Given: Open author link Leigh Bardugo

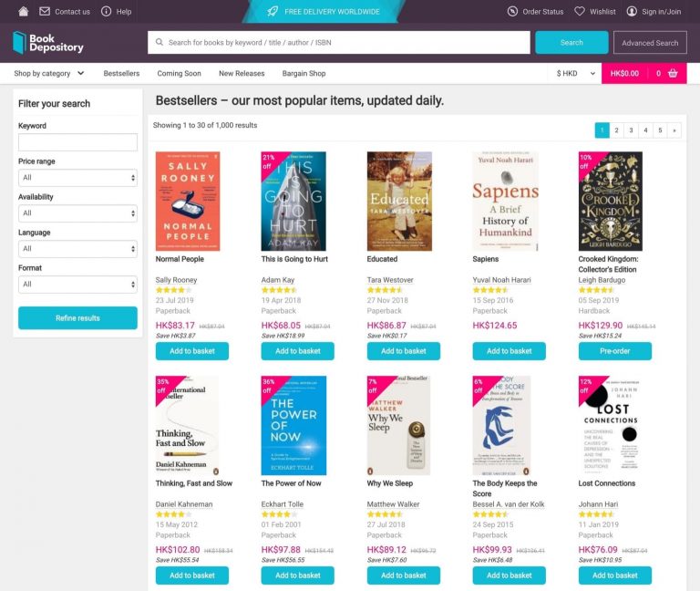Looking at the screenshot, I should coord(602,280).
